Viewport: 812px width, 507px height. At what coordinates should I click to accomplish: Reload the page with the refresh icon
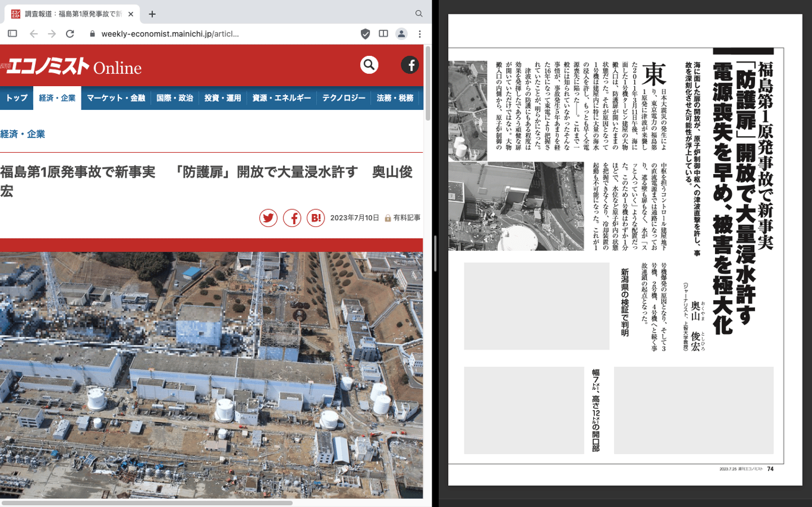[x=70, y=34]
